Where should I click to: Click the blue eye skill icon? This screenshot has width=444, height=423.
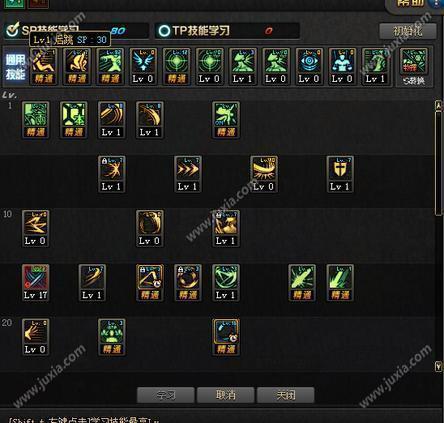point(309,66)
